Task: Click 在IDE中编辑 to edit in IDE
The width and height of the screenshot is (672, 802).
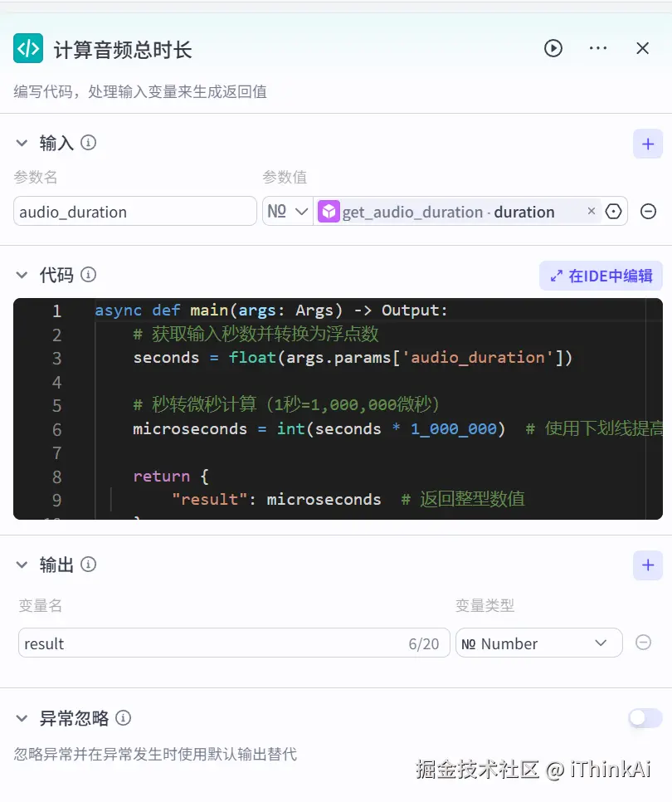Action: [x=598, y=275]
